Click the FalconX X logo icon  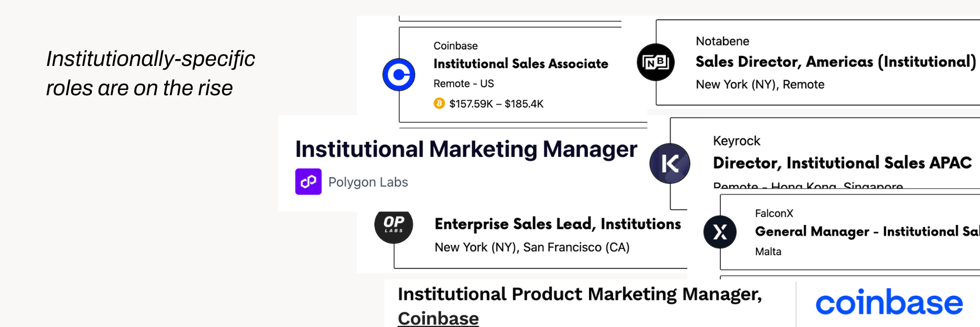tap(720, 232)
